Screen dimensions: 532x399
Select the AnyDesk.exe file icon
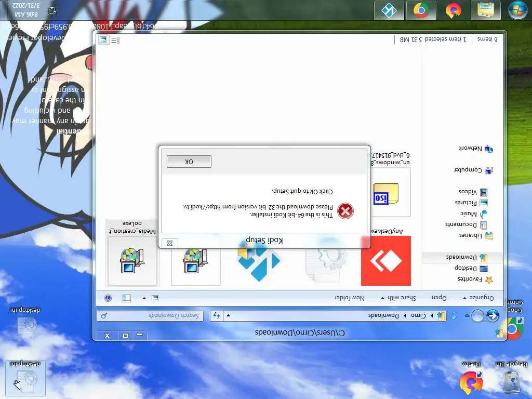[x=386, y=261]
